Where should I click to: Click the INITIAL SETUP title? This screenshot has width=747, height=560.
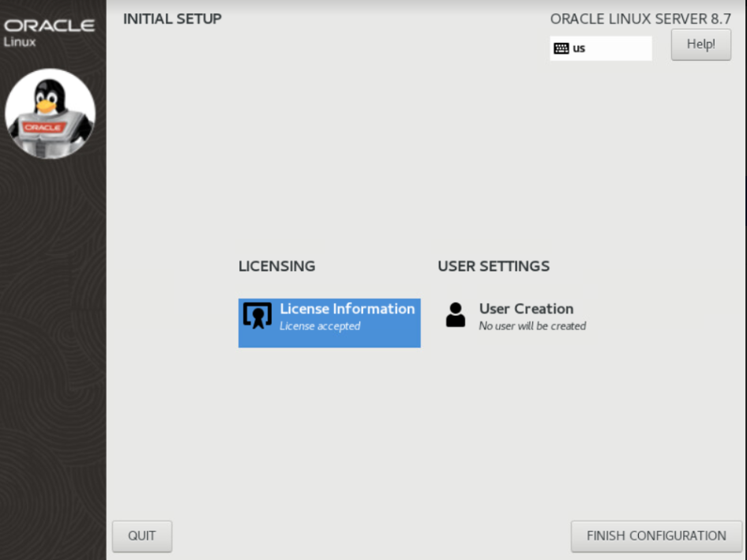[172, 18]
